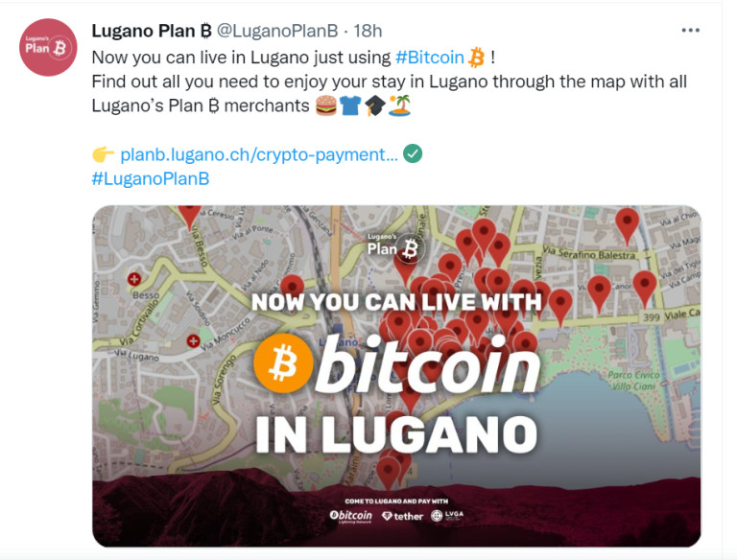The width and height of the screenshot is (737, 560).
Task: Click the graduation cap emoji
Action: 375,105
